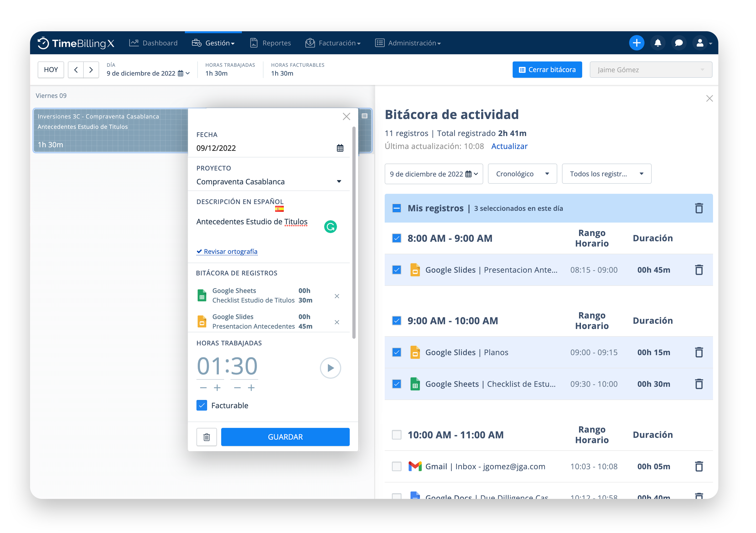Uncheck Google Slides Planos record
756x533 pixels.
click(396, 352)
